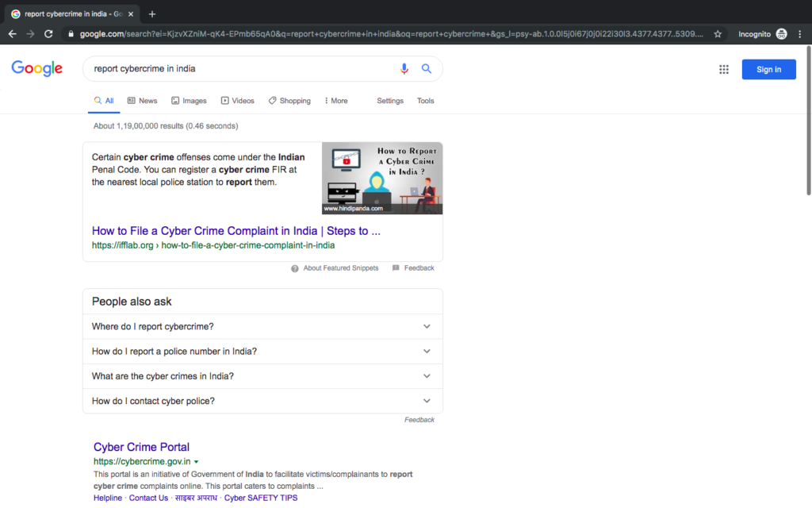Viewport: 812px width, 508px height.
Task: Click the About Featured Snippets link
Action: 341,268
